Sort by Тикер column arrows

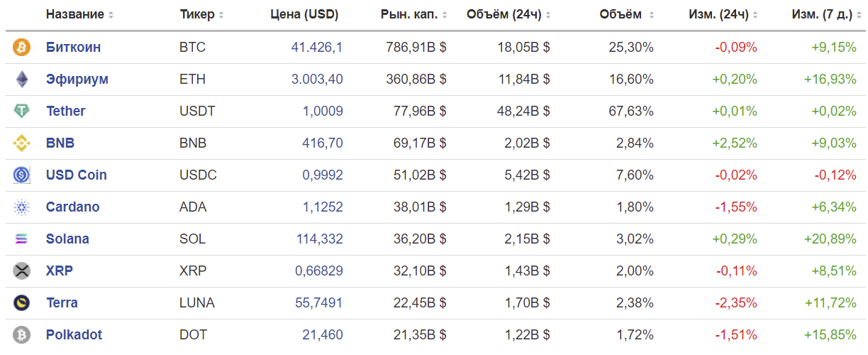pos(221,15)
